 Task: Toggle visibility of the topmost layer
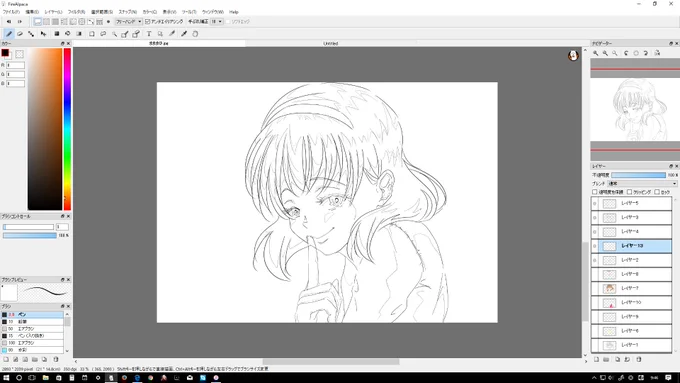[x=595, y=203]
